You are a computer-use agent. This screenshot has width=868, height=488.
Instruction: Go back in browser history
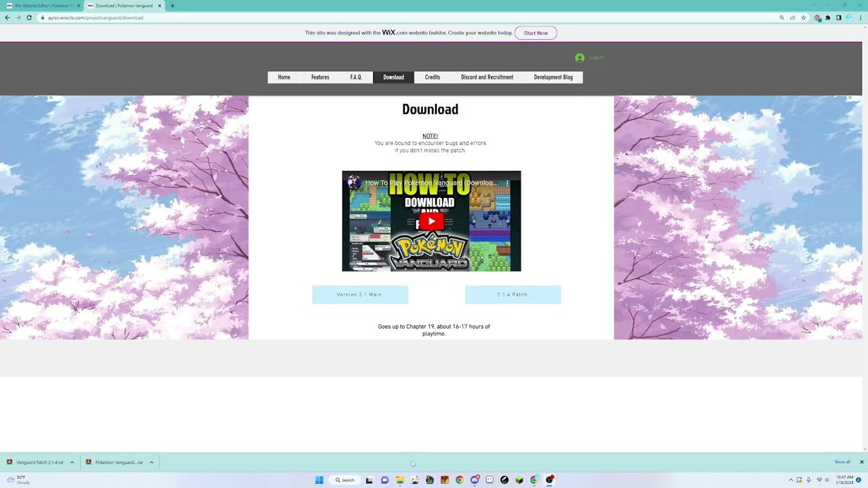7,18
